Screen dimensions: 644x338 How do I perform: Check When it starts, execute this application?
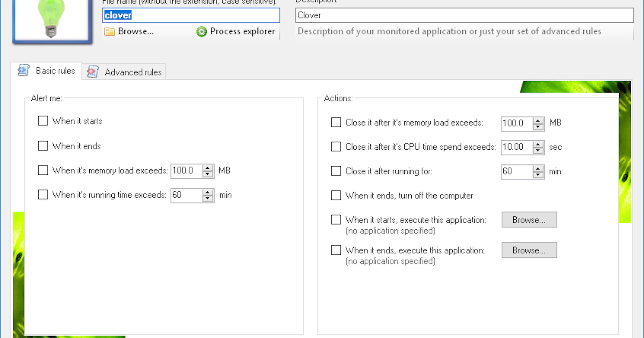pyautogui.click(x=336, y=220)
